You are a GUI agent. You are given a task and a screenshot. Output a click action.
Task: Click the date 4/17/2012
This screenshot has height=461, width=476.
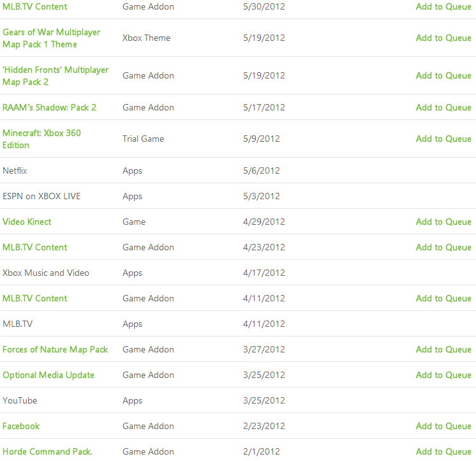click(264, 273)
